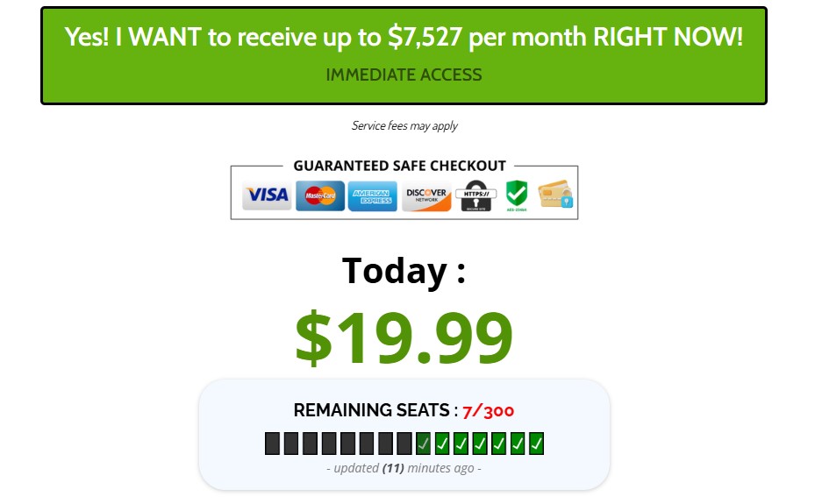
Task: Click the green AES-256 shield checkmark icon
Action: [517, 196]
